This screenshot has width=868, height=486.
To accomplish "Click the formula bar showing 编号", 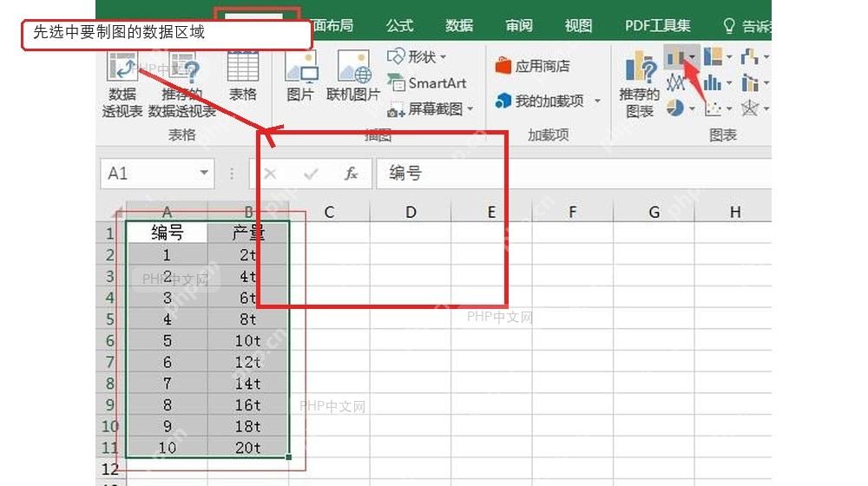I will (574, 174).
